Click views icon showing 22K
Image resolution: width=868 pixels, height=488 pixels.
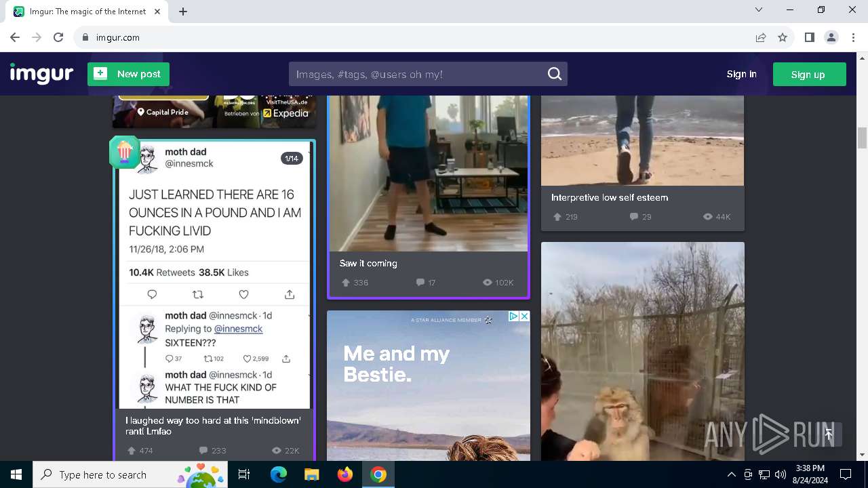coord(276,451)
